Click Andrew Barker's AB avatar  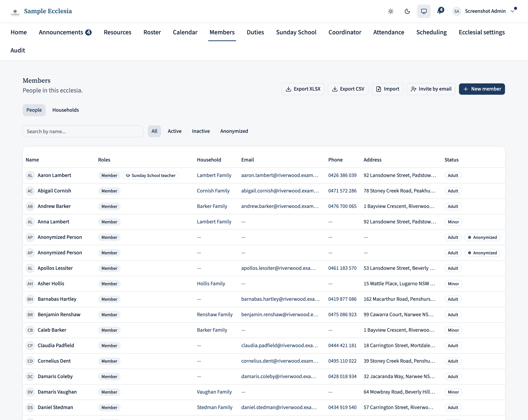pos(30,206)
